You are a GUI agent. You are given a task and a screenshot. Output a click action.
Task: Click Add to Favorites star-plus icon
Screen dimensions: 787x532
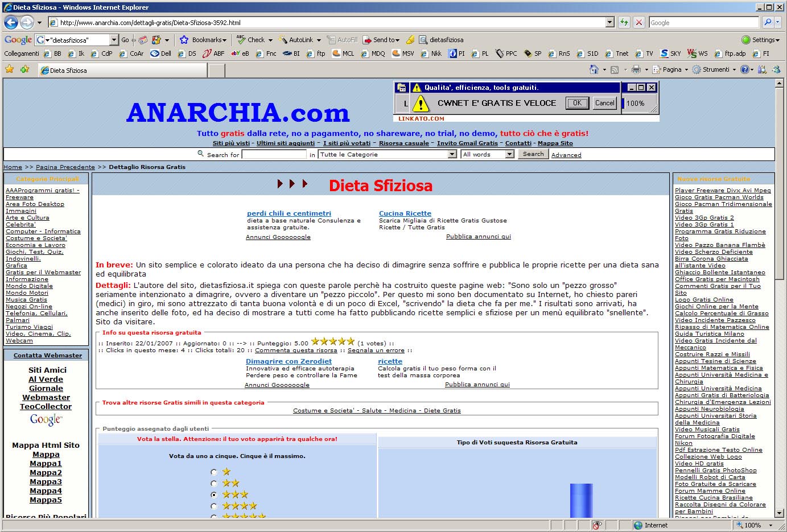click(24, 69)
